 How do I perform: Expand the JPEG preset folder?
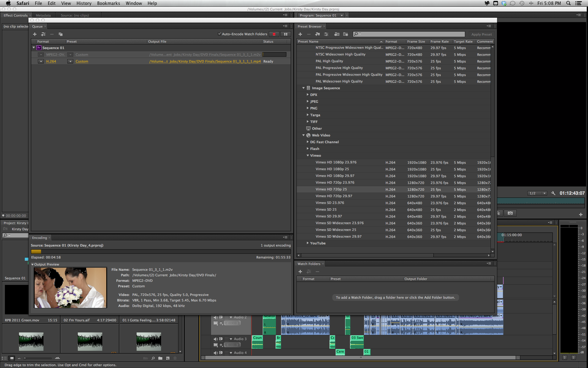click(307, 101)
